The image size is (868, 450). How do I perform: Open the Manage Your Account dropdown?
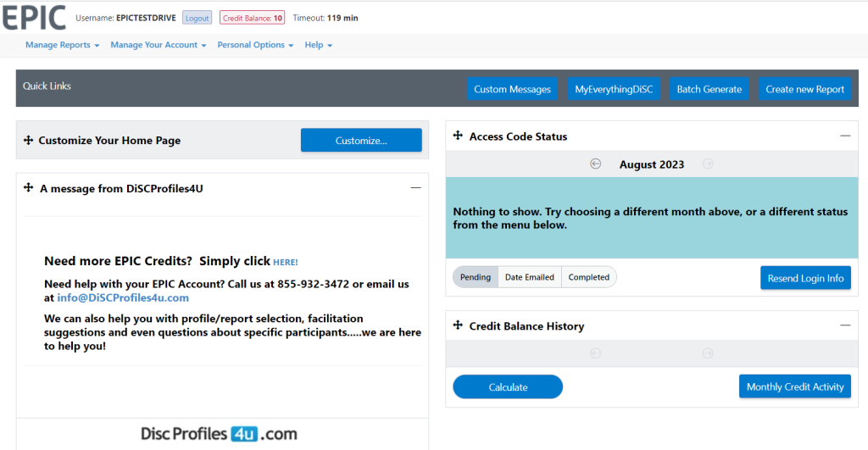158,45
